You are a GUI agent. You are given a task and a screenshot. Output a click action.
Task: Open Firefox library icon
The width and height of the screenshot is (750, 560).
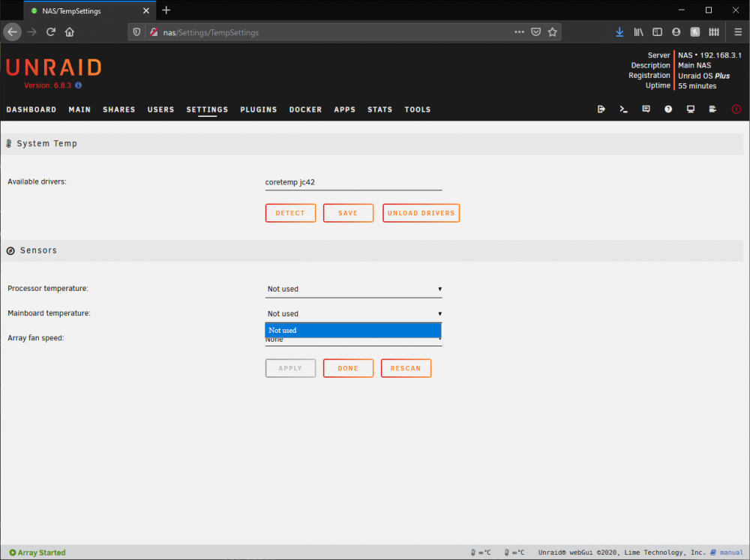tap(638, 32)
